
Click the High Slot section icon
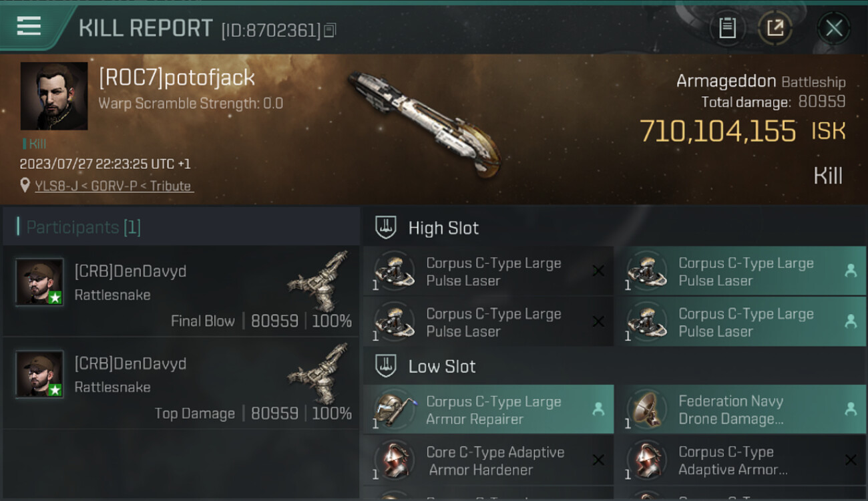tap(386, 227)
